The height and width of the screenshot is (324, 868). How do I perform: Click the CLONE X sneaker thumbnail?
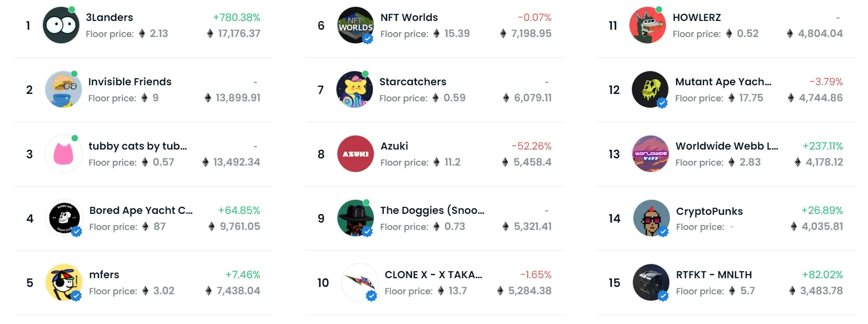(x=360, y=282)
